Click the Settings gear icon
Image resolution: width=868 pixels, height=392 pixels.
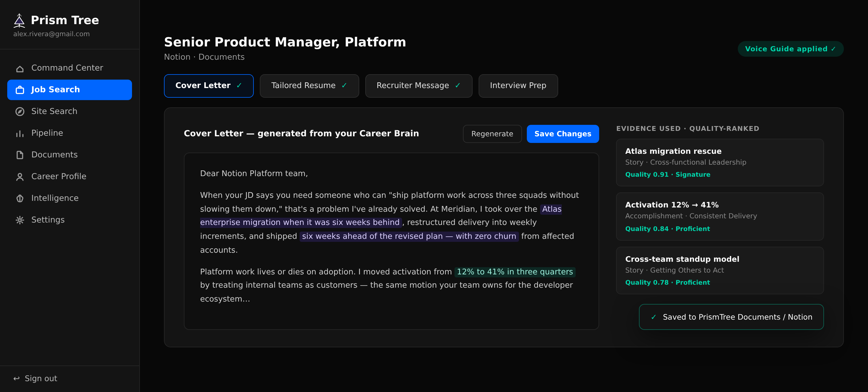20,220
